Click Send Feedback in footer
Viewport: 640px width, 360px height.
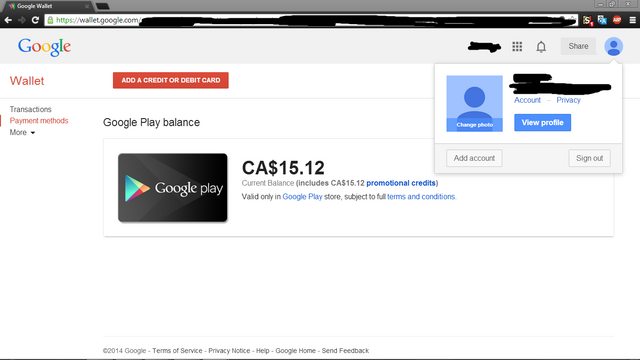pos(345,351)
